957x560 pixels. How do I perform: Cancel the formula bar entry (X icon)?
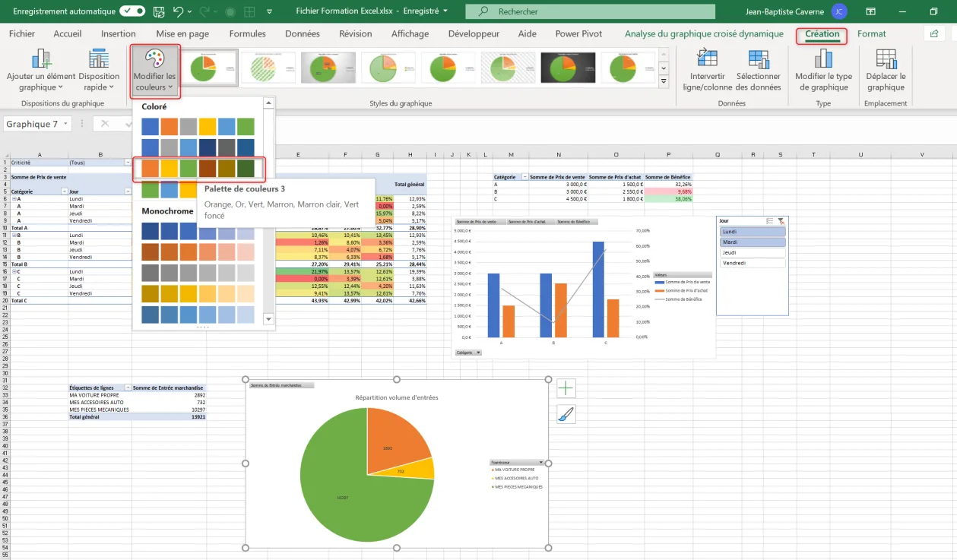(x=105, y=124)
